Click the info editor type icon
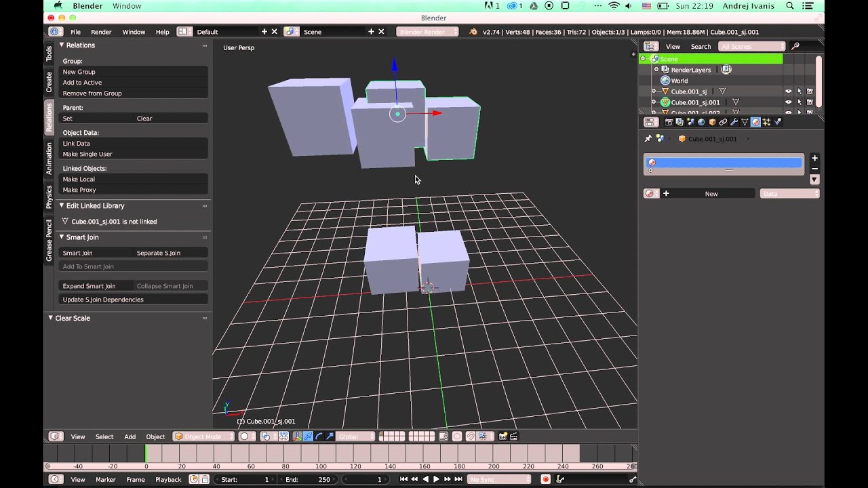This screenshot has width=868, height=488. pyautogui.click(x=55, y=31)
